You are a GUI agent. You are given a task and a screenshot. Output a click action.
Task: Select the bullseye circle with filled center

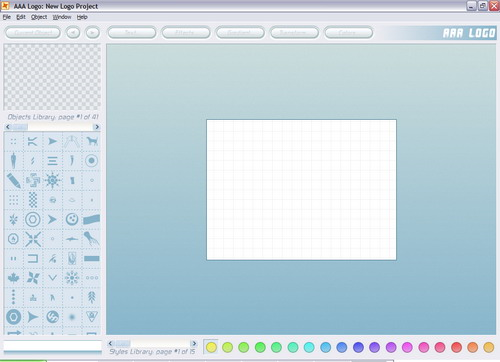pyautogui.click(x=91, y=161)
